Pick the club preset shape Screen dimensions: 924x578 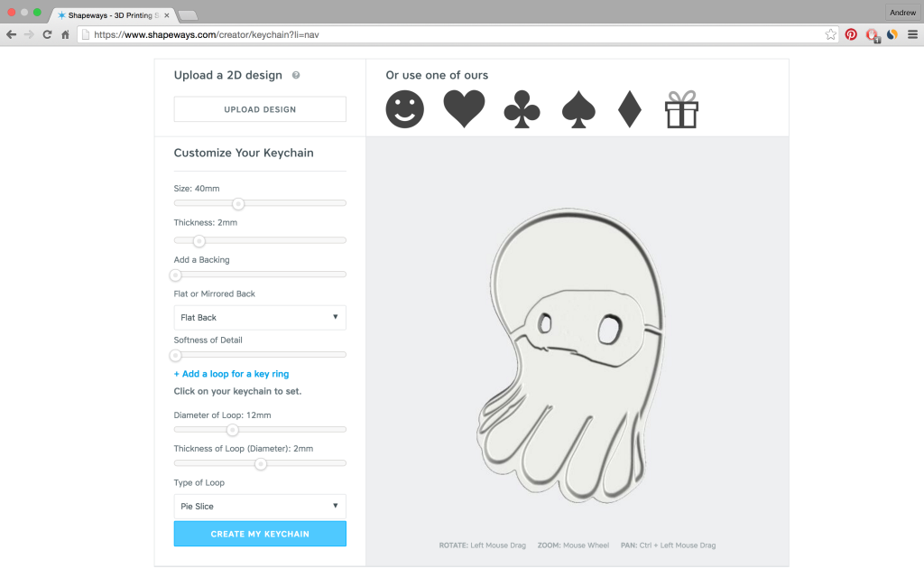[x=522, y=109]
